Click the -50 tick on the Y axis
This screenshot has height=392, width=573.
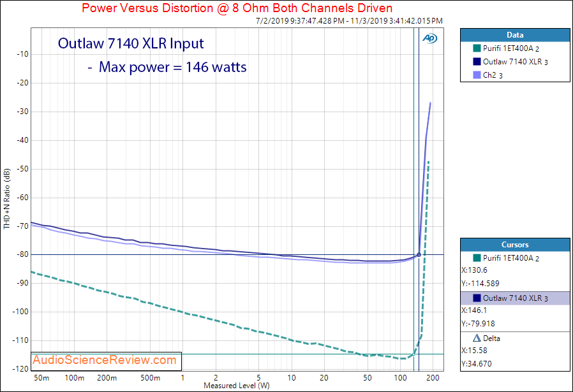tap(22, 169)
